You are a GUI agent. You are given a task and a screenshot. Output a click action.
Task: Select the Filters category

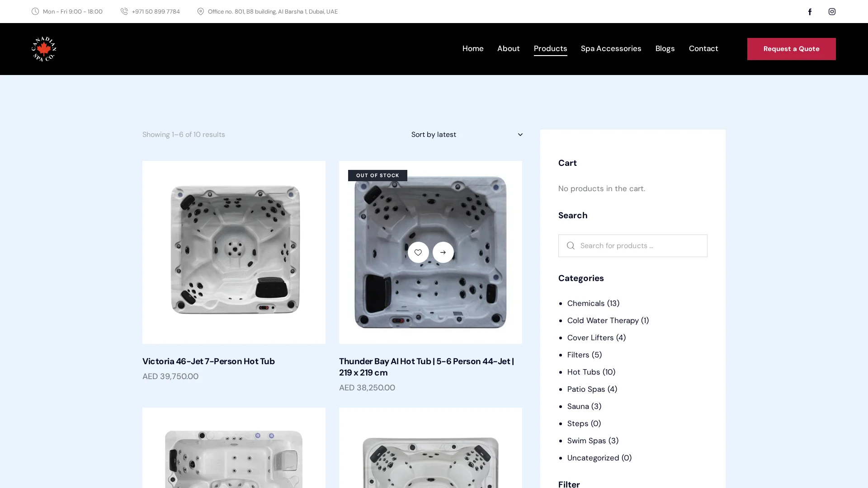[x=578, y=355]
